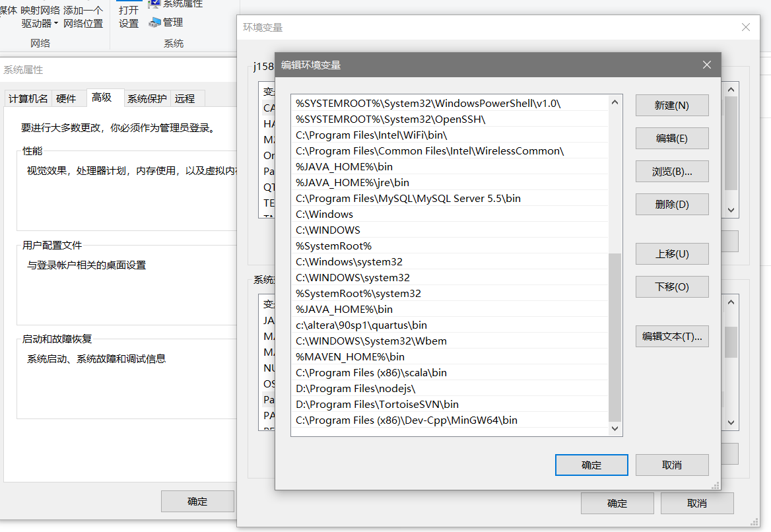Click the 打开设置 ribbon icon

click(128, 16)
